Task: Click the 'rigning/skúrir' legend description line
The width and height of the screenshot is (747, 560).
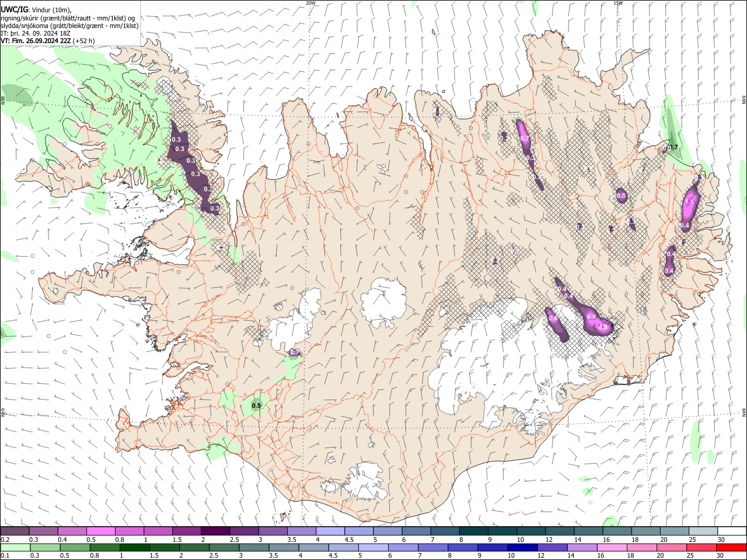Action: [68, 18]
